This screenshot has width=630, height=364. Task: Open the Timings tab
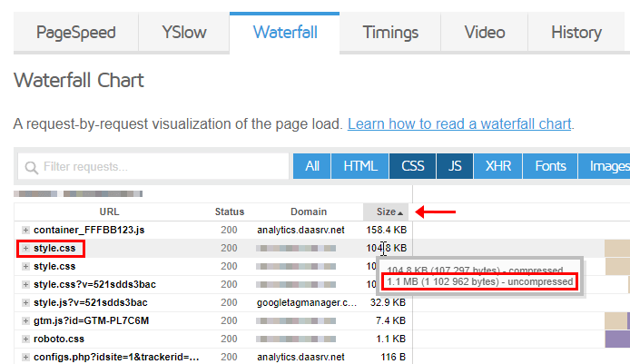(390, 32)
